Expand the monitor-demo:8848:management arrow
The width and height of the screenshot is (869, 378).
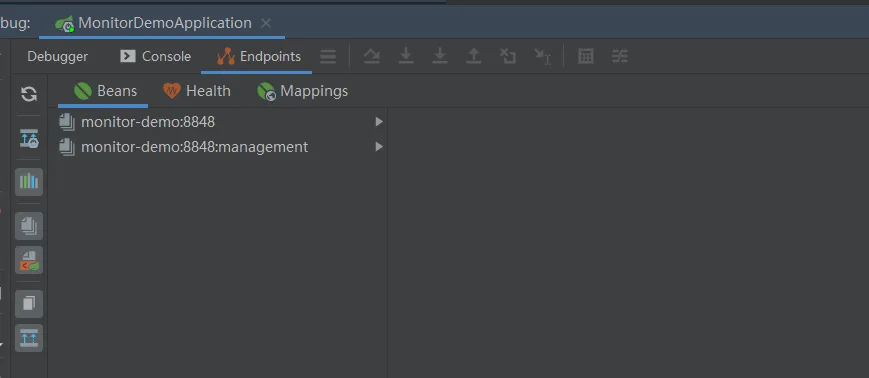point(379,147)
